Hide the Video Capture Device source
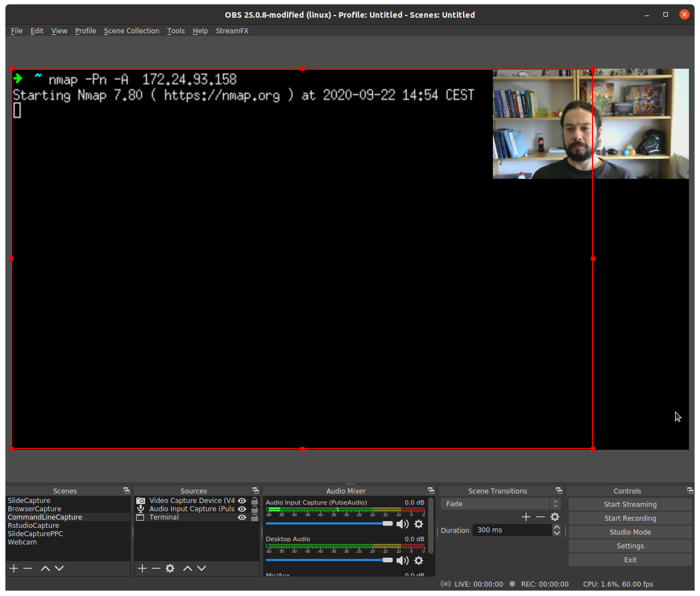700x596 pixels. point(242,501)
